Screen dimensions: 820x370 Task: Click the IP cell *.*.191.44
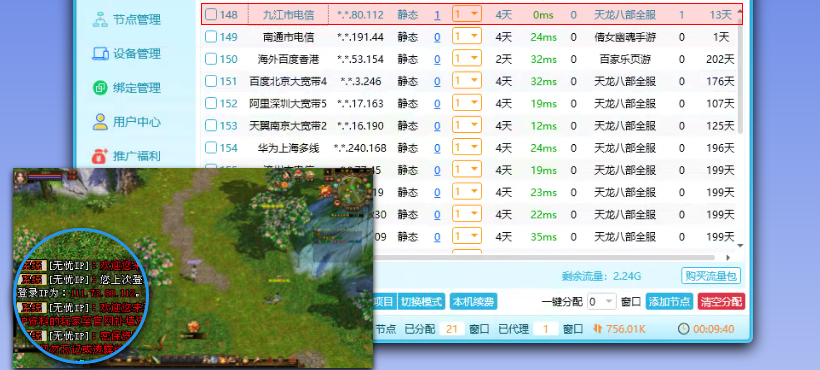pyautogui.click(x=360, y=37)
